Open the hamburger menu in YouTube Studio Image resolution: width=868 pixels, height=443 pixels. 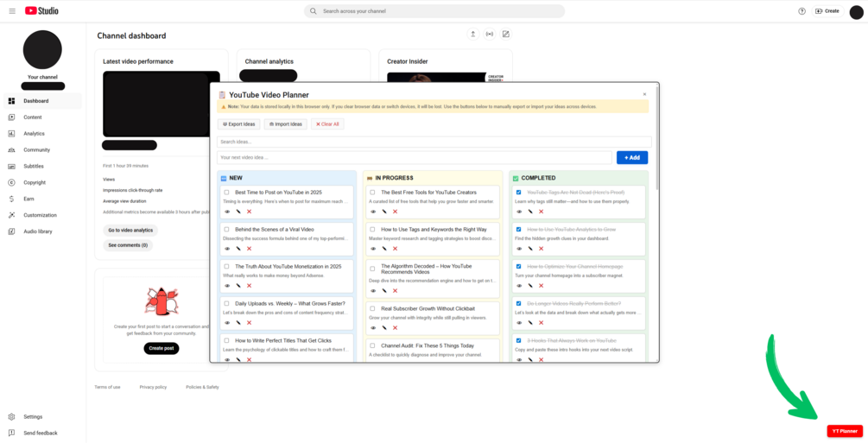point(12,11)
